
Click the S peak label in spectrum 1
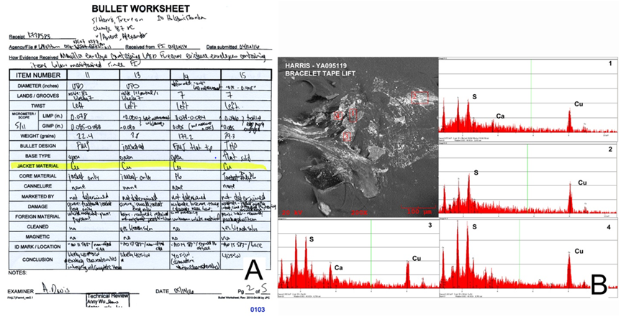tap(474, 97)
